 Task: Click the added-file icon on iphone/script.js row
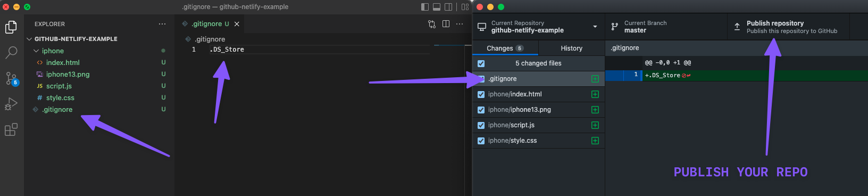coord(595,125)
